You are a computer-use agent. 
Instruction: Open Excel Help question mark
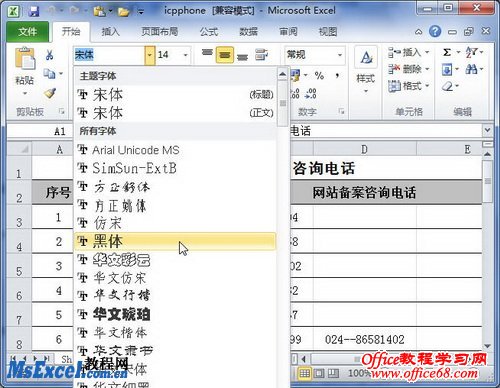click(x=435, y=32)
